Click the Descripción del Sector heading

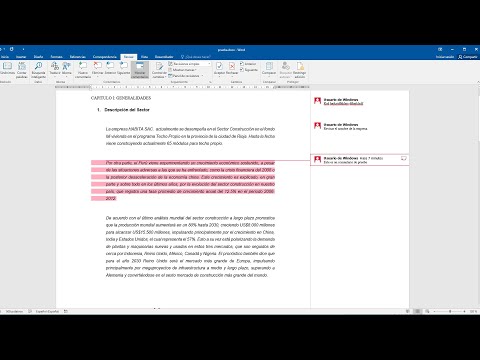pos(127,110)
